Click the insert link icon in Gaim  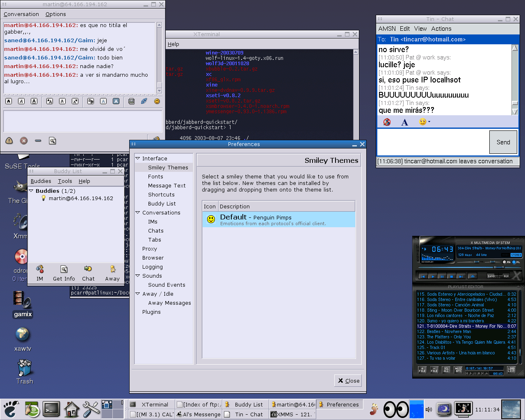[x=144, y=101]
